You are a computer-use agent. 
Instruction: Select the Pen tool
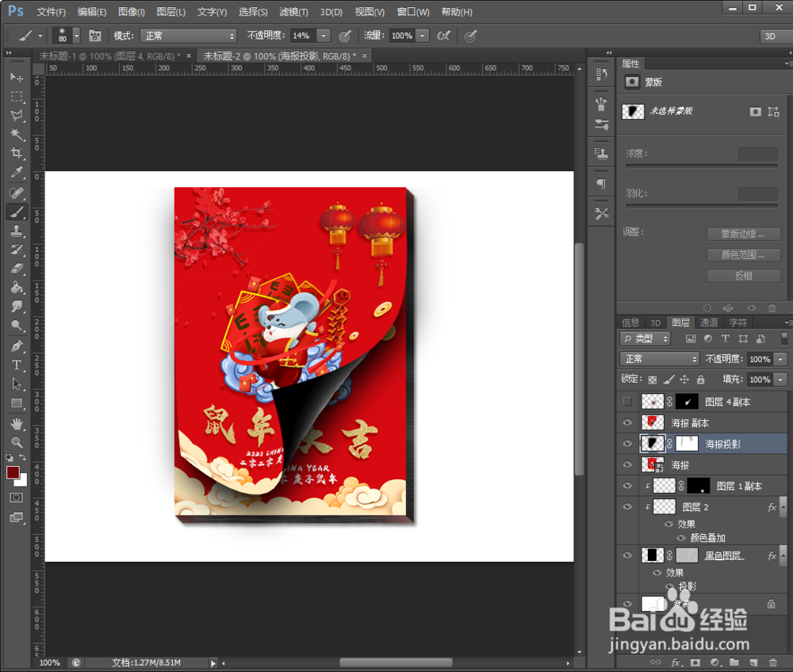tap(17, 346)
